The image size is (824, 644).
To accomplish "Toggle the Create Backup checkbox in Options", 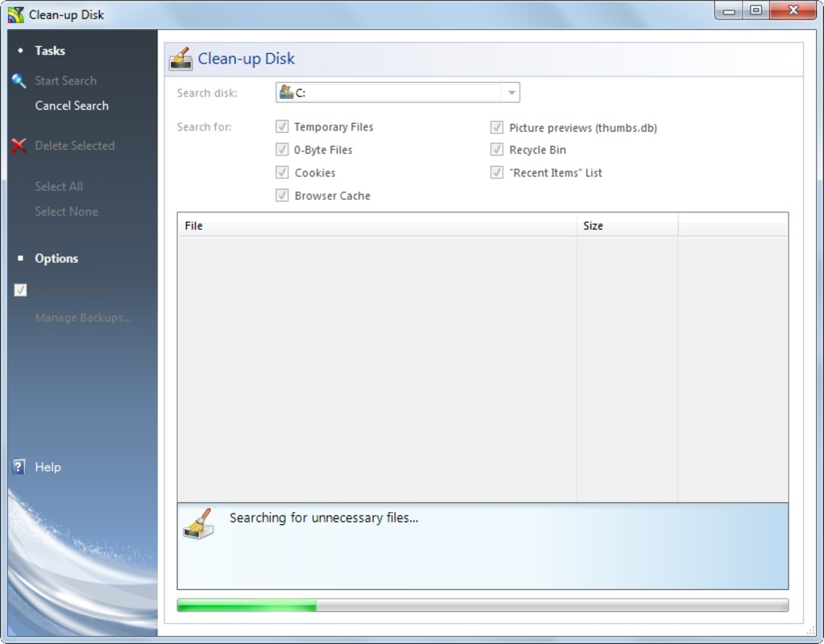I will [20, 290].
